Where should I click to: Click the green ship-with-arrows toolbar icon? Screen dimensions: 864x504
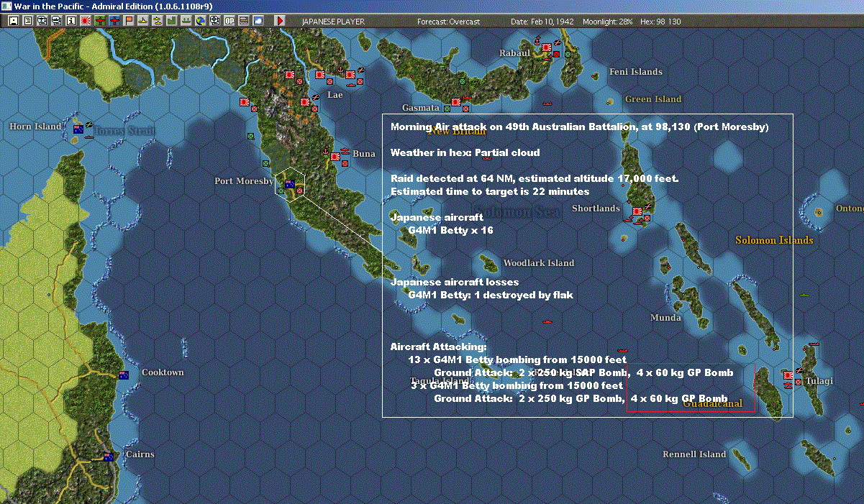click(x=186, y=21)
